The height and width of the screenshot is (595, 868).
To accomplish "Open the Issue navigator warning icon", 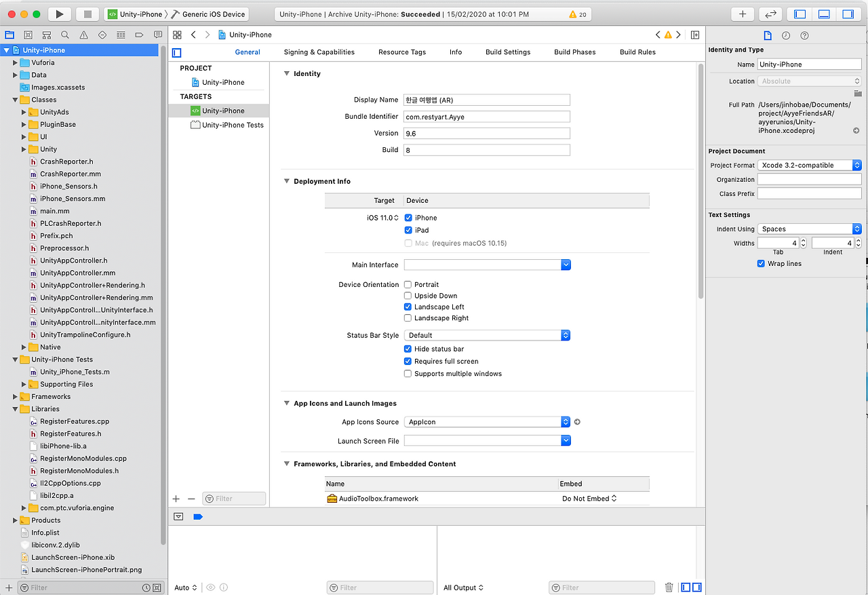I will [x=83, y=35].
